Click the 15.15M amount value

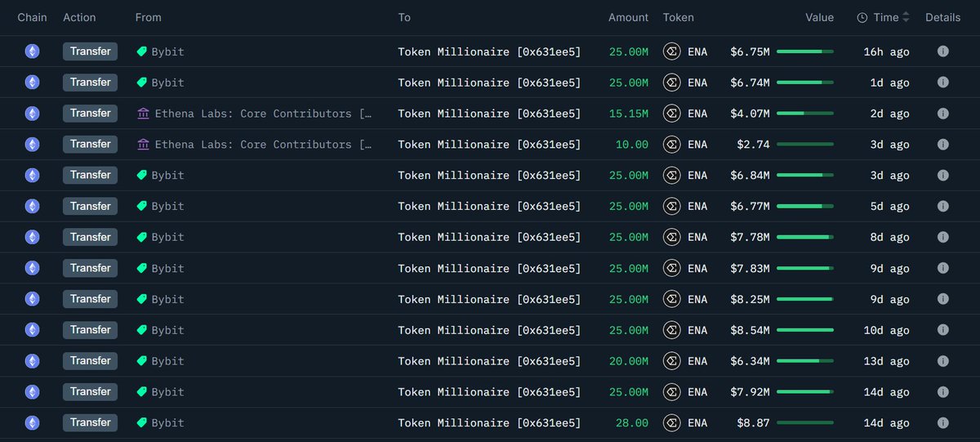(628, 114)
